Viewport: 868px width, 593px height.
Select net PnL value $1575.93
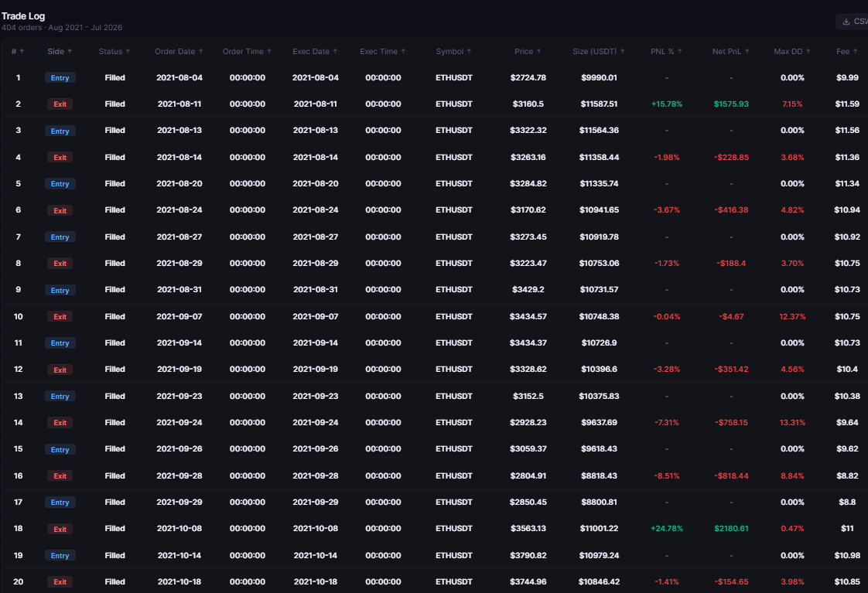[731, 104]
